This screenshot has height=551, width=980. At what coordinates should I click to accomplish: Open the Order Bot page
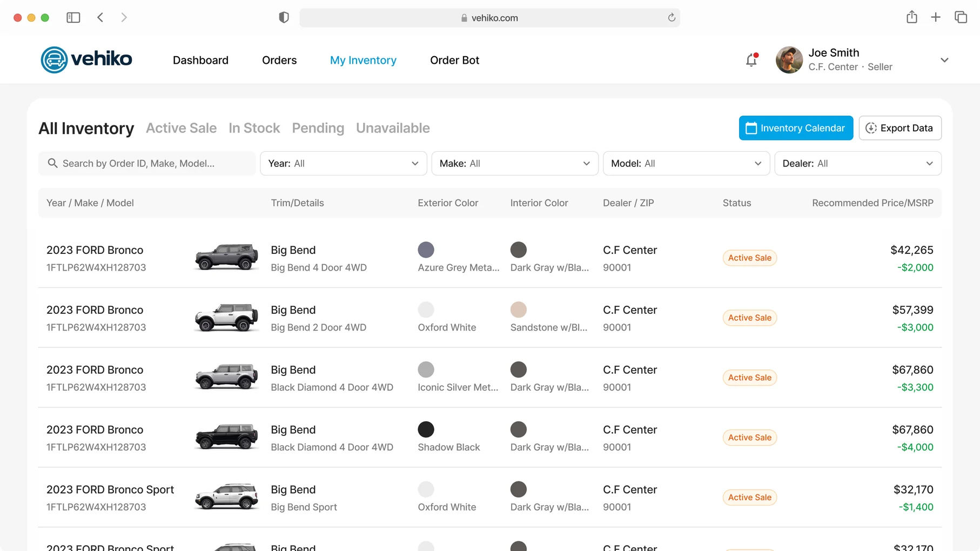click(x=454, y=60)
